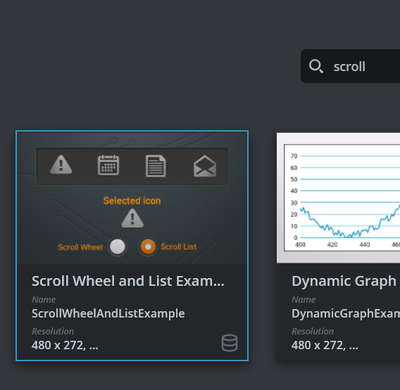Open the Dynamic Graph example thumbnail
The height and width of the screenshot is (390, 400).
(338, 198)
